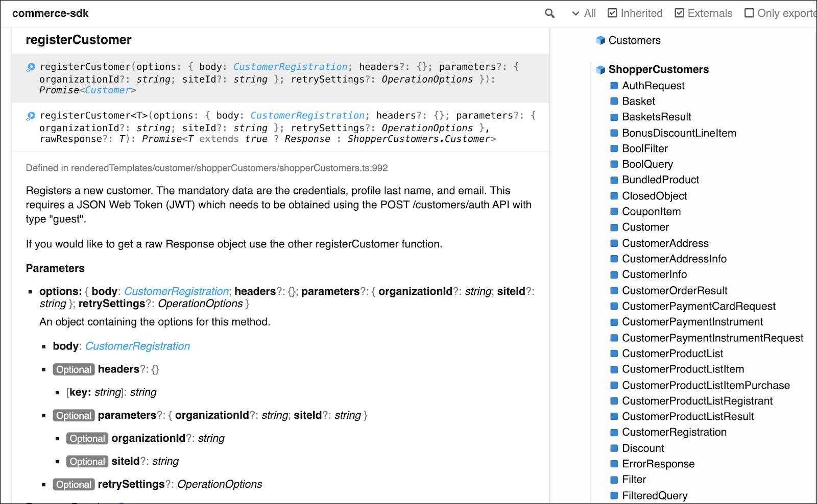Screen dimensions: 817x504
Task: Navigate to CustomerProductListRegistrant in sidebar
Action: 697,401
